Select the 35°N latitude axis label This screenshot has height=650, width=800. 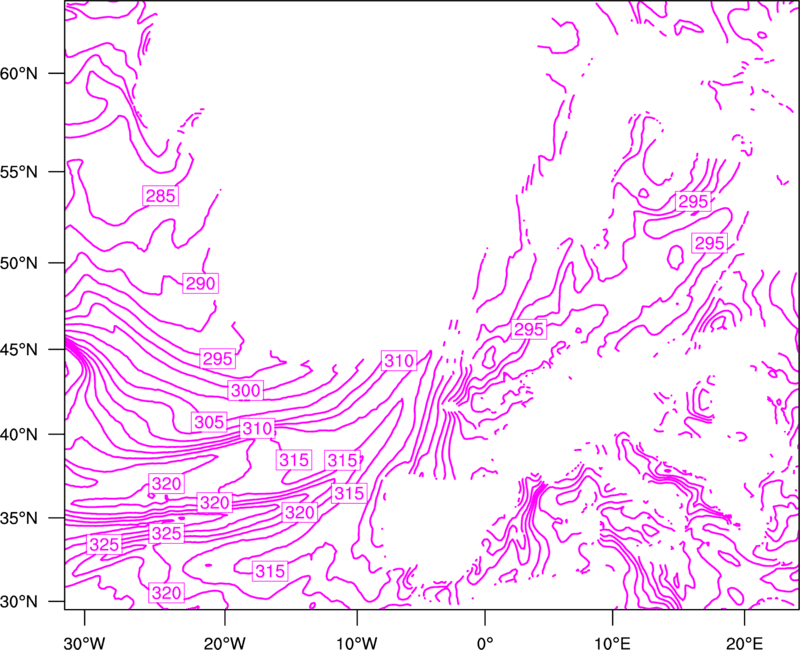(x=19, y=518)
